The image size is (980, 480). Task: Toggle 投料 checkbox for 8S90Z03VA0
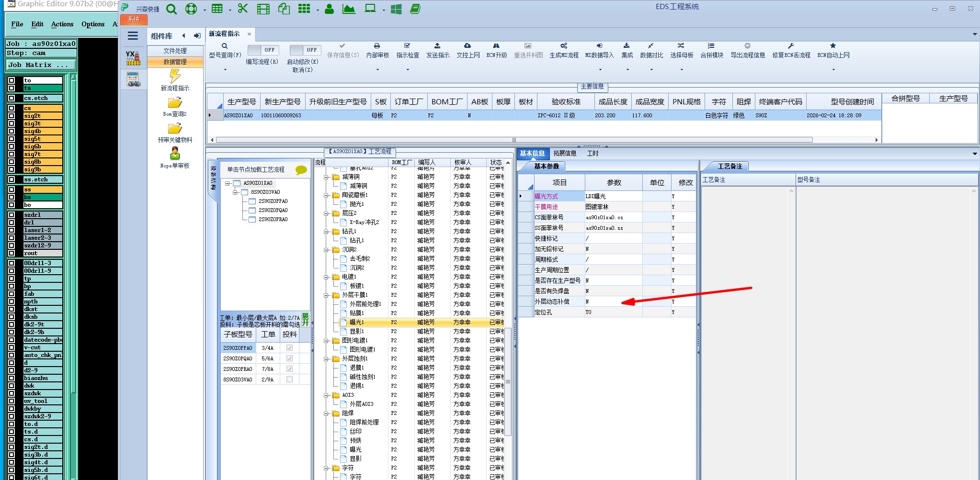[x=289, y=380]
